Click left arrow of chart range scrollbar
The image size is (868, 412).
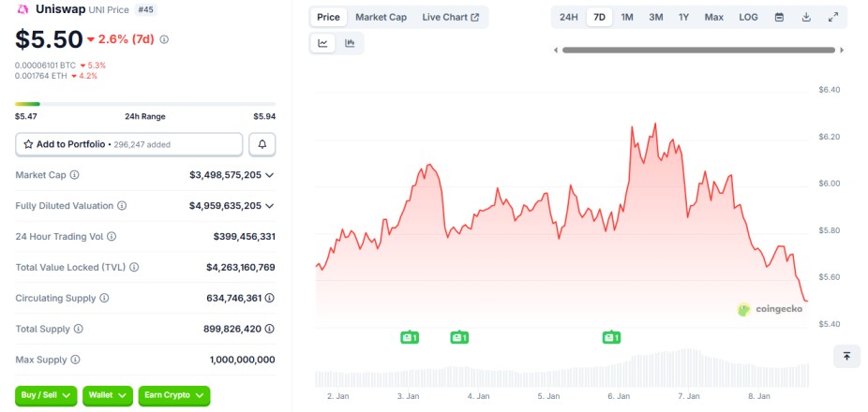556,51
